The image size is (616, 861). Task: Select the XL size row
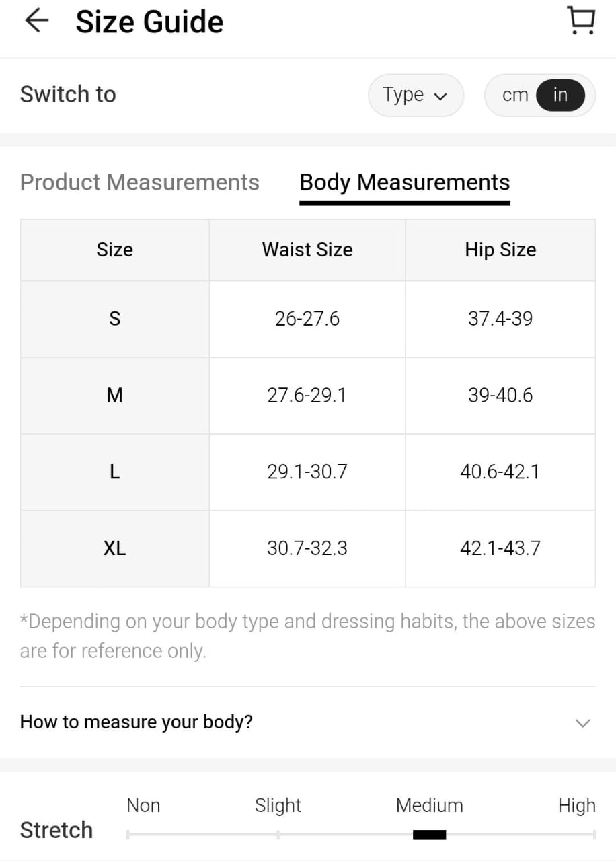point(114,549)
